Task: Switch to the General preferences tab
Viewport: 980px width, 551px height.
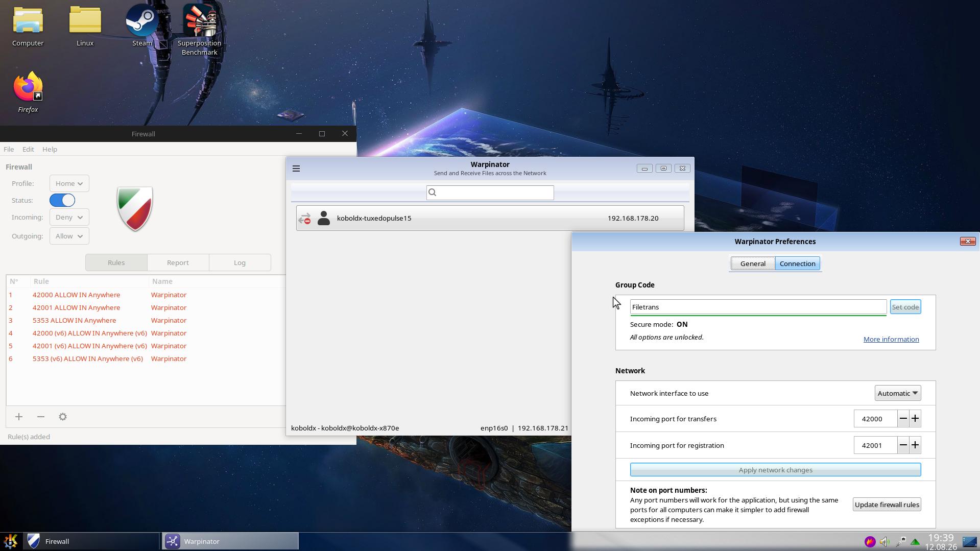Action: (753, 263)
